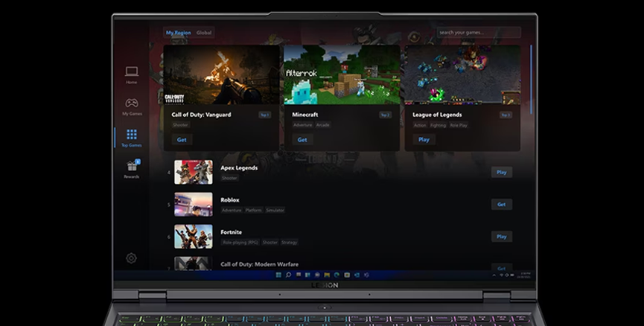Viewport: 644px width, 326px height.
Task: Click the Shooter tag under Apex Legends
Action: 229,178
